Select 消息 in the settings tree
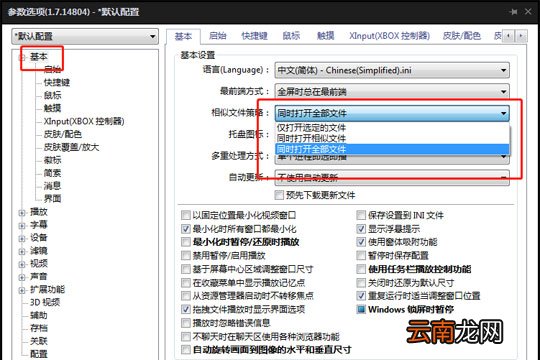This screenshot has width=540, height=360. [52, 186]
